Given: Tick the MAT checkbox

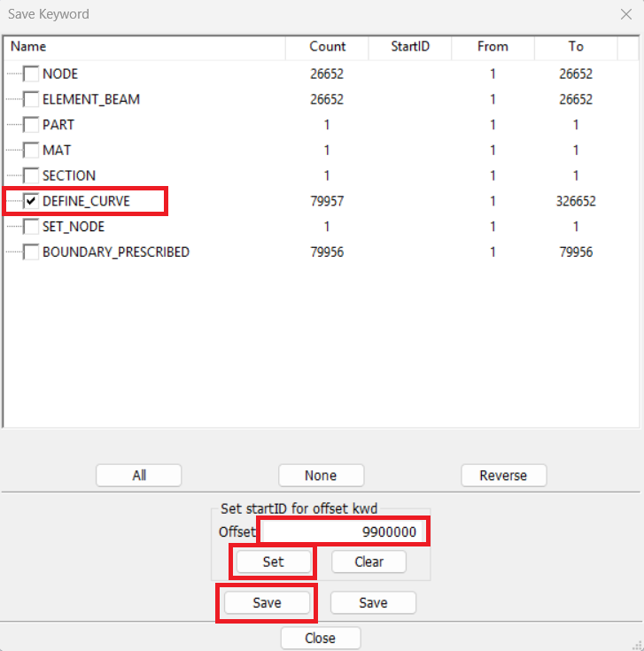Looking at the screenshot, I should click(x=31, y=150).
